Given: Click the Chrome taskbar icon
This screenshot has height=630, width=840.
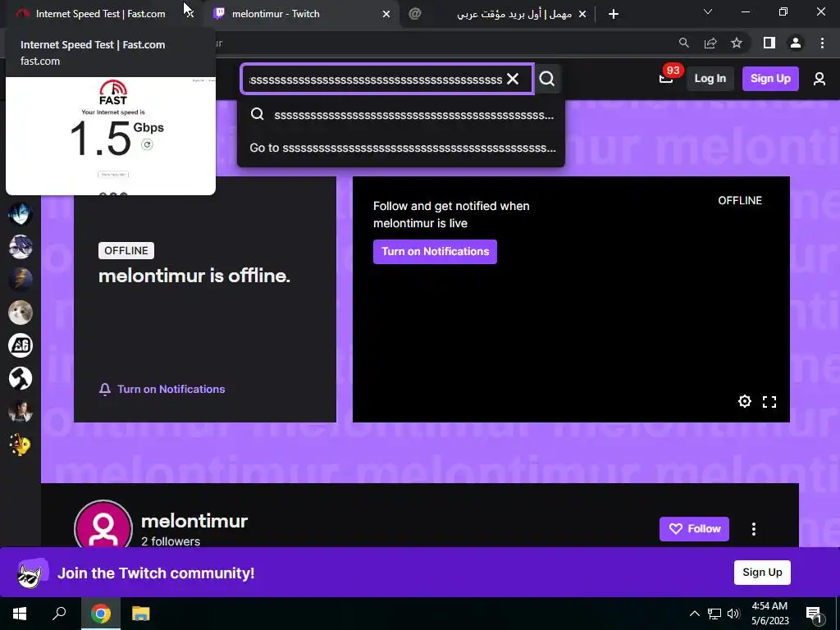Looking at the screenshot, I should coord(100,614).
